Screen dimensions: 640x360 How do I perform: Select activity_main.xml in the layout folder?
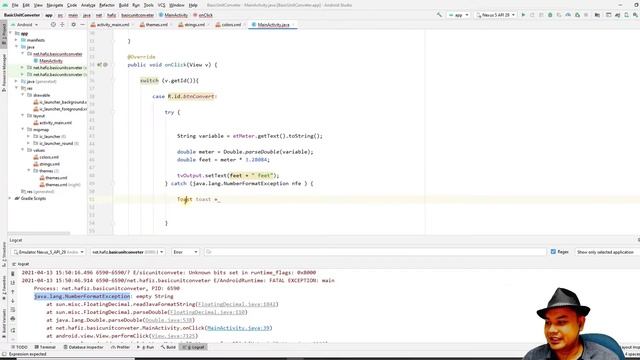click(53, 122)
